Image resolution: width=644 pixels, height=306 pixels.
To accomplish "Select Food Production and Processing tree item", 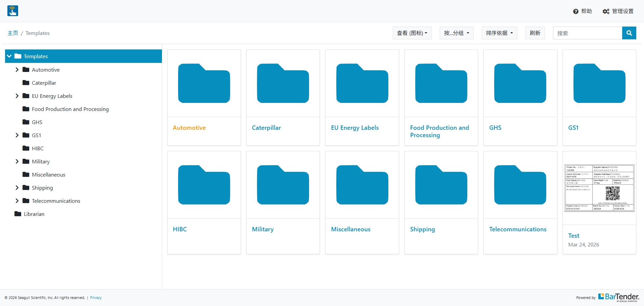I will tap(70, 109).
